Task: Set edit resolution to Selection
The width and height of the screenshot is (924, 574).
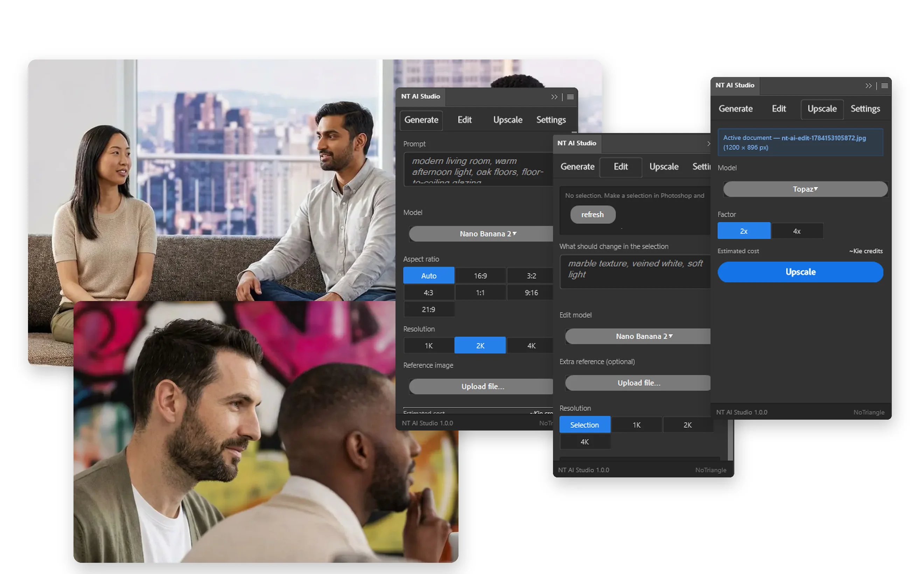Action: (x=584, y=425)
